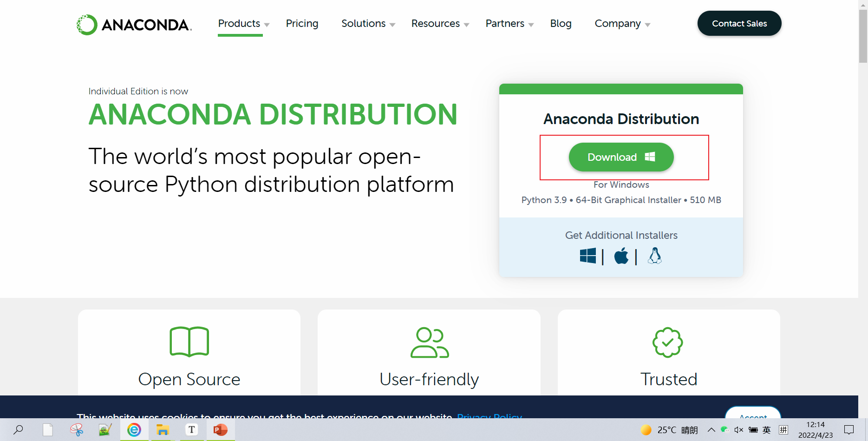Click the WeChat tray icon
Viewport: 868px width, 441px height.
coord(724,429)
